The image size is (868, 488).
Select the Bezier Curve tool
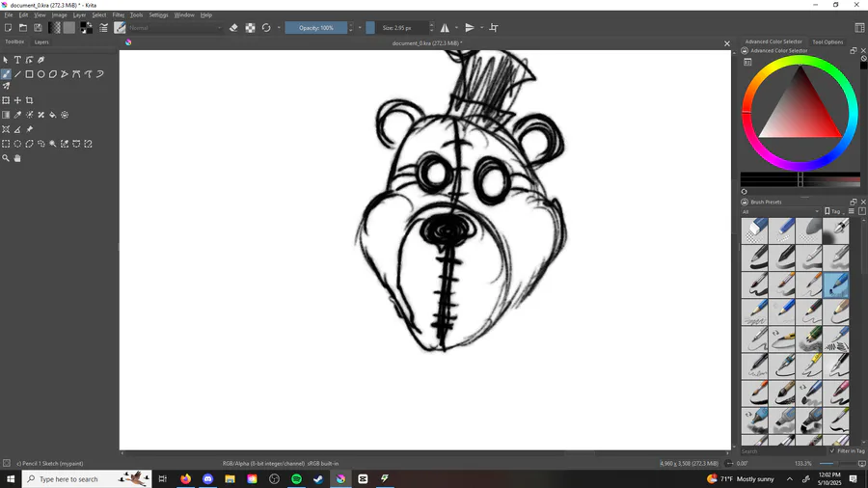76,74
